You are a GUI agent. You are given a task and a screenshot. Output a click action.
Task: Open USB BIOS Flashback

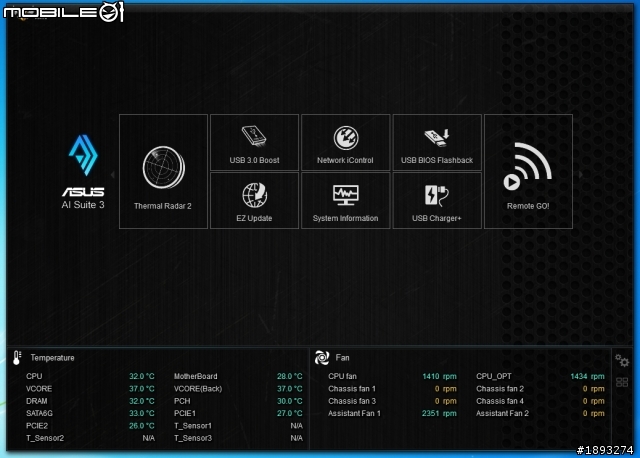[437, 142]
